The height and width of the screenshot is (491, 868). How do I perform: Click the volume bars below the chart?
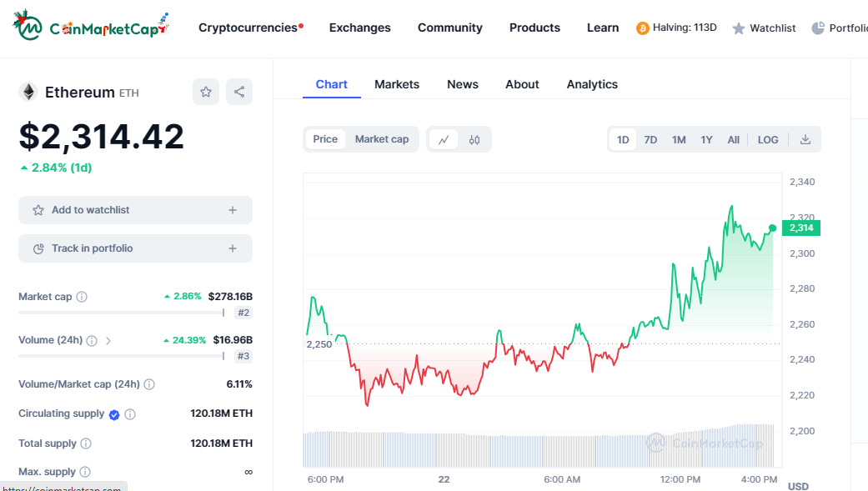pyautogui.click(x=539, y=448)
